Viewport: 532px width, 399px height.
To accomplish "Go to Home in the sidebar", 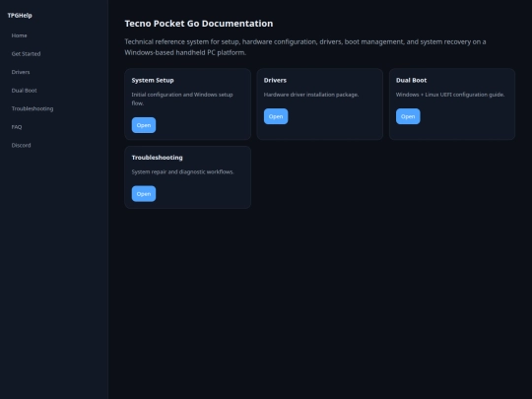I will click(19, 35).
